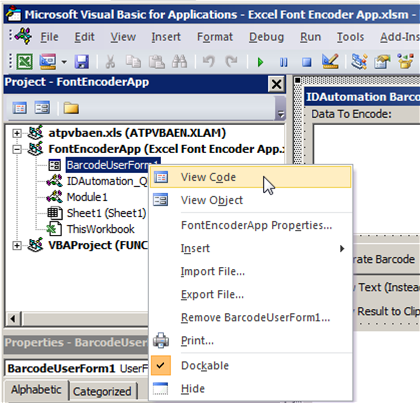The width and height of the screenshot is (420, 403).
Task: Click the Cut scissors icon
Action: (110, 62)
